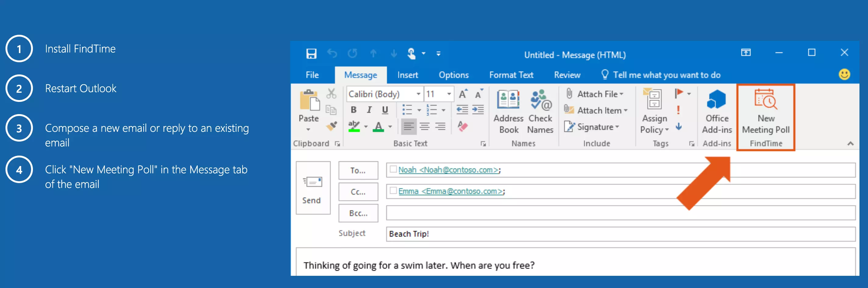Collapse the ribbon with the chevron
The image size is (868, 288).
(x=850, y=144)
